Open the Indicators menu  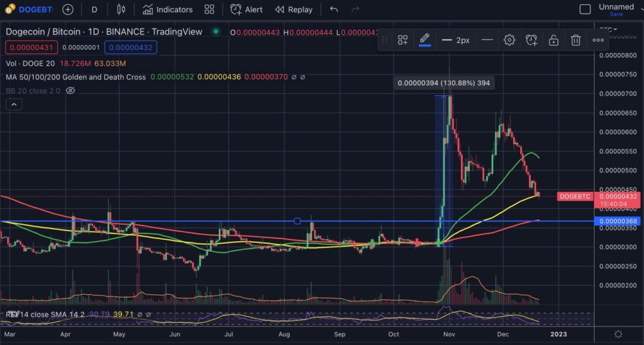[x=167, y=9]
